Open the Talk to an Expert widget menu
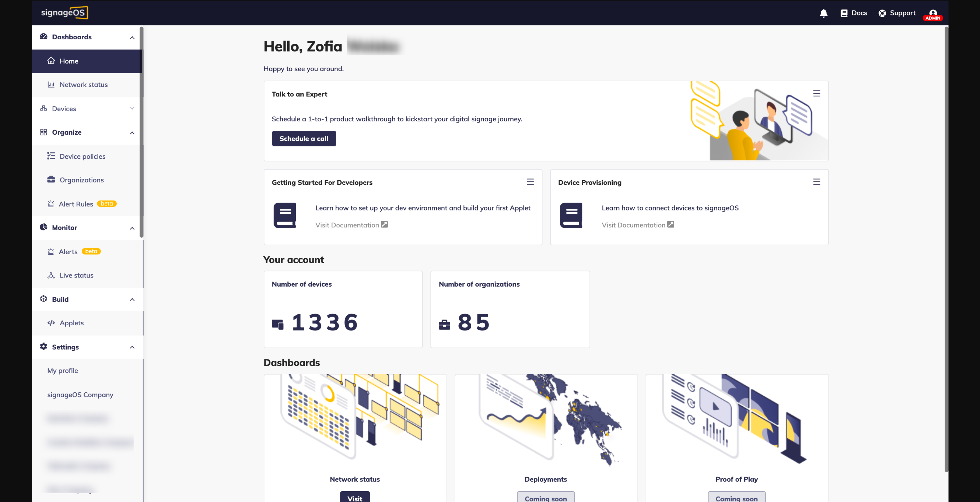Screen dimensions: 980x502 coord(816,94)
